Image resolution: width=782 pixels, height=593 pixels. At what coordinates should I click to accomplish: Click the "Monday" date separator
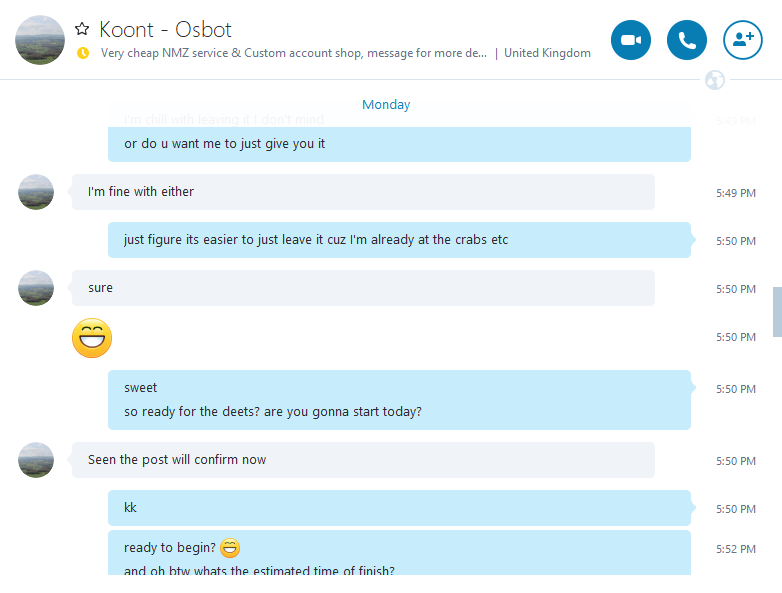(386, 105)
